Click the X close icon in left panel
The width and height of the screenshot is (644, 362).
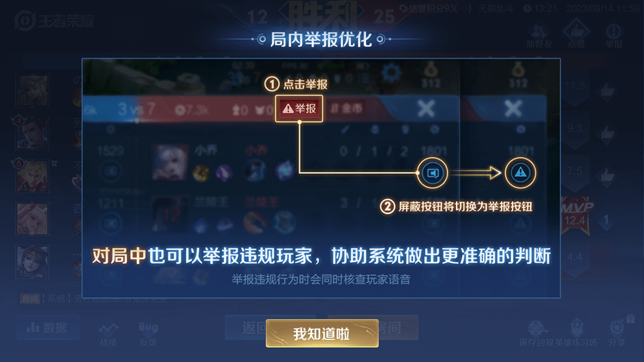coord(426,109)
